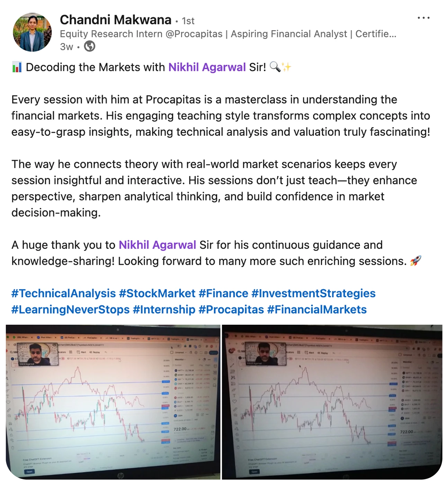This screenshot has width=448, height=488.
Task: Open the first attached chart photo
Action: [113, 402]
